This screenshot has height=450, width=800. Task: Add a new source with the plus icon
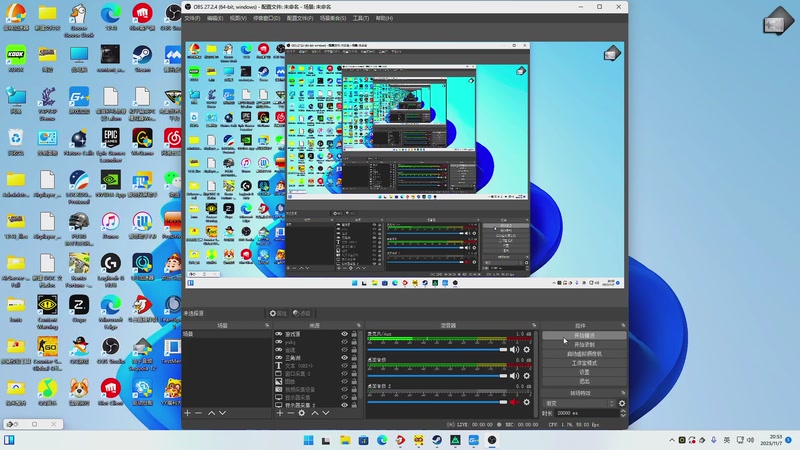[280, 413]
